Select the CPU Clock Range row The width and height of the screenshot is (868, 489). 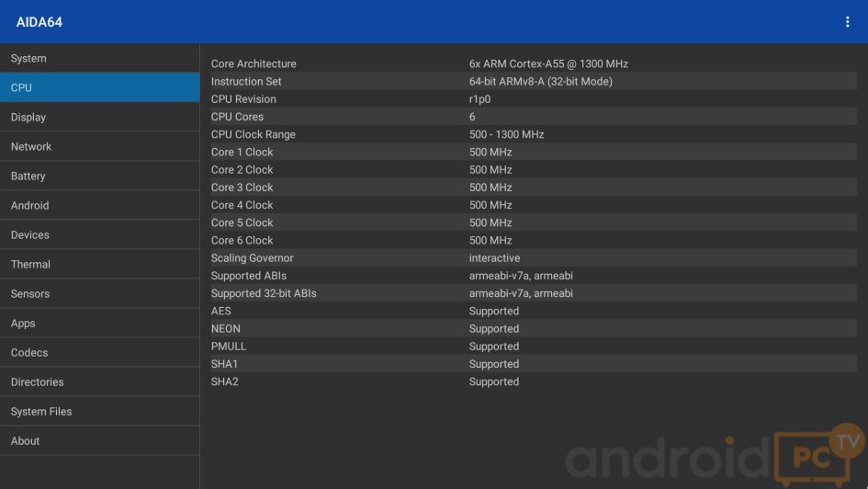533,134
